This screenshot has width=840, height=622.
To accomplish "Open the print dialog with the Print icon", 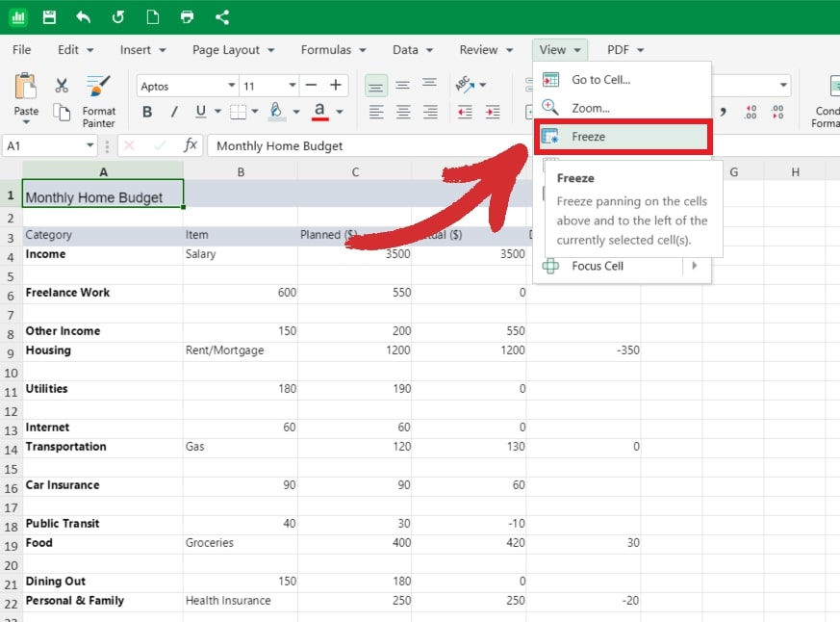I will click(x=187, y=16).
